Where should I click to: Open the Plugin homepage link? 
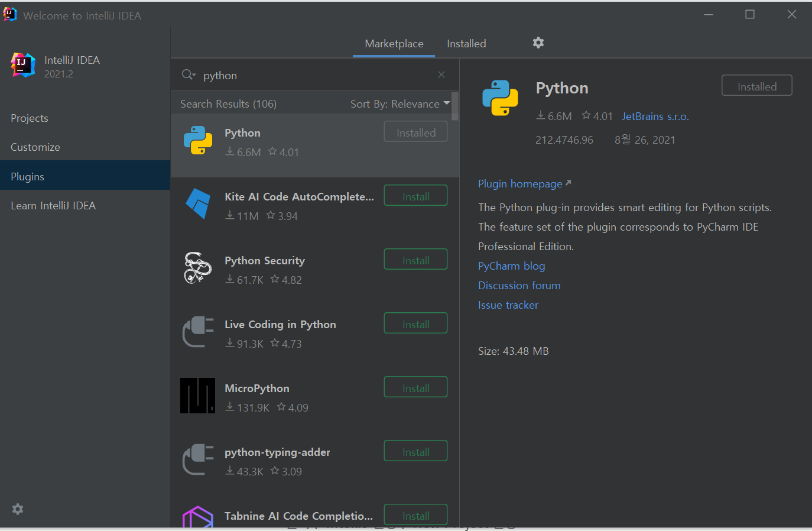[524, 184]
